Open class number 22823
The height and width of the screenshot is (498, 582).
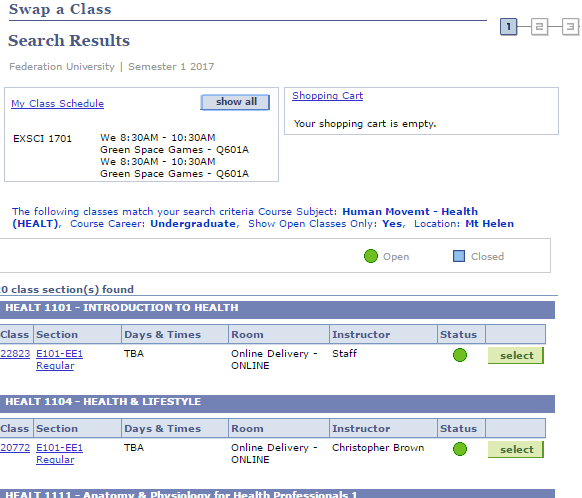click(x=15, y=354)
